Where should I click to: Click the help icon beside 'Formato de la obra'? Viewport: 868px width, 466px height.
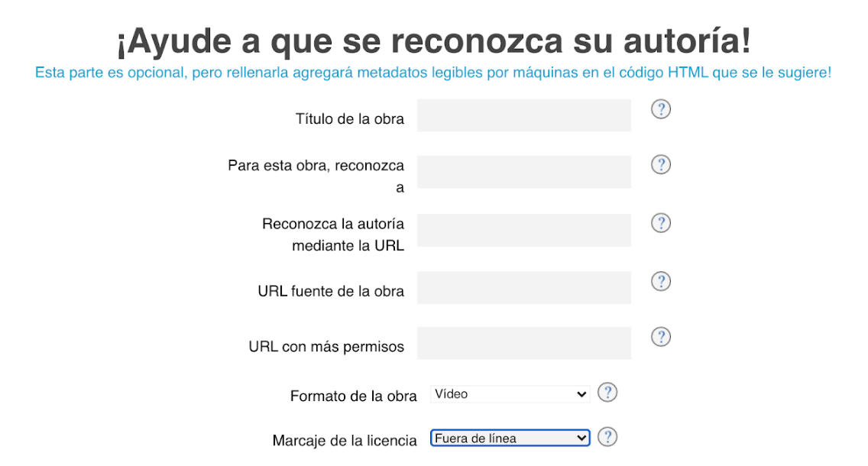(607, 393)
